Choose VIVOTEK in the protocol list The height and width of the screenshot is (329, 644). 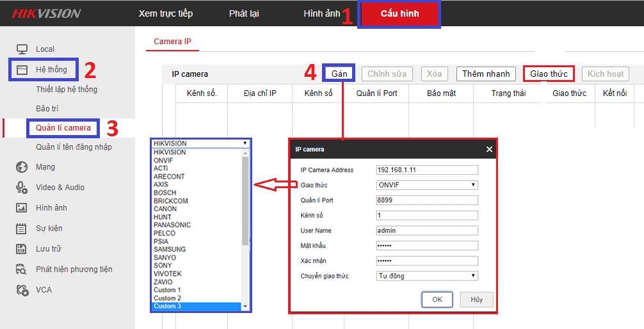pos(168,273)
